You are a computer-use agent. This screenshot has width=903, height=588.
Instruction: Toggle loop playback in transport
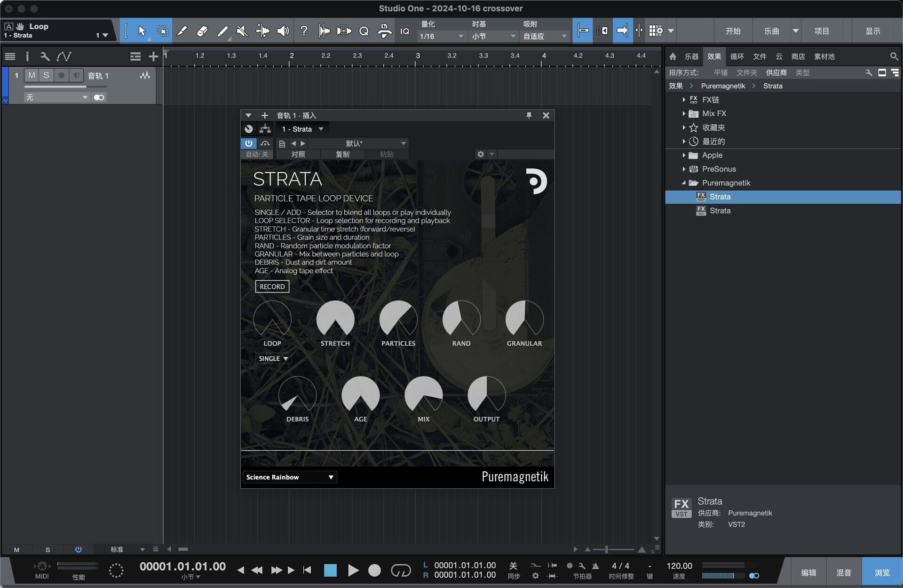click(x=401, y=571)
